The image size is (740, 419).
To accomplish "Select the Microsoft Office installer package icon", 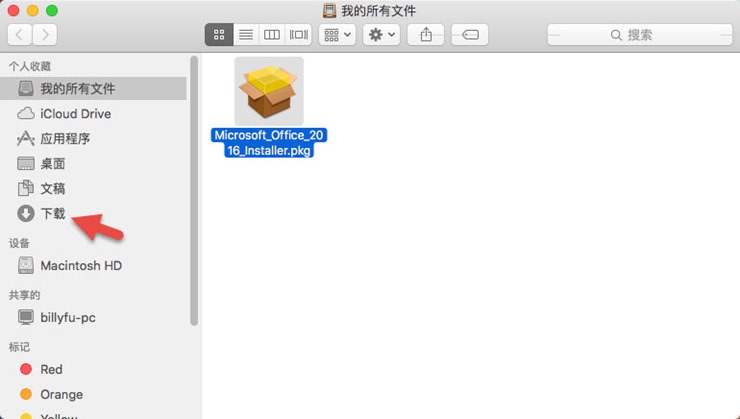I will click(269, 91).
